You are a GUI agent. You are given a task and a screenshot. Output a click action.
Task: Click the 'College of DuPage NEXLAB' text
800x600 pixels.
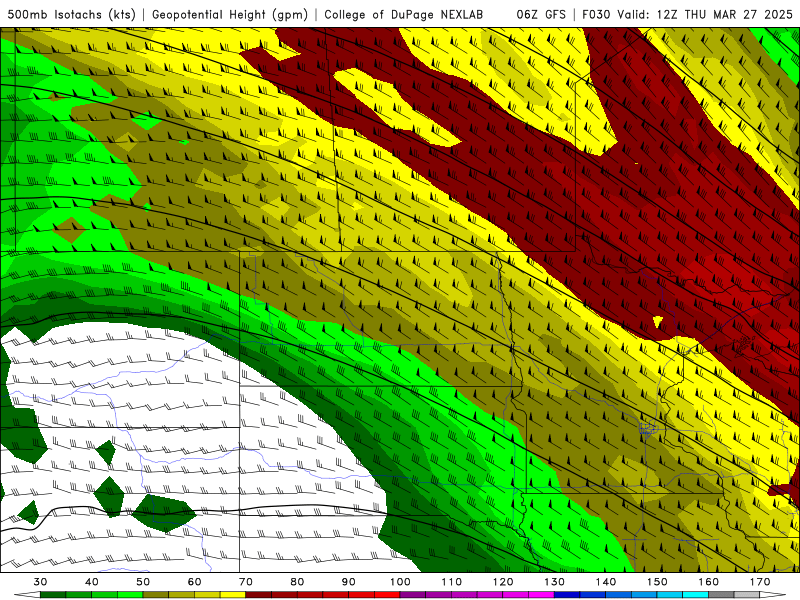403,14
